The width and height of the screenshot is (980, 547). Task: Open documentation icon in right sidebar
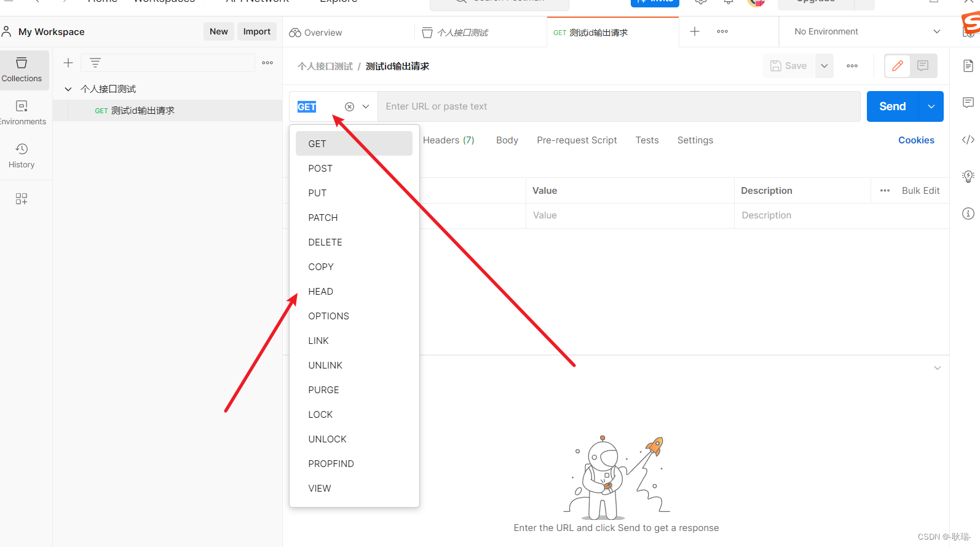coord(968,66)
